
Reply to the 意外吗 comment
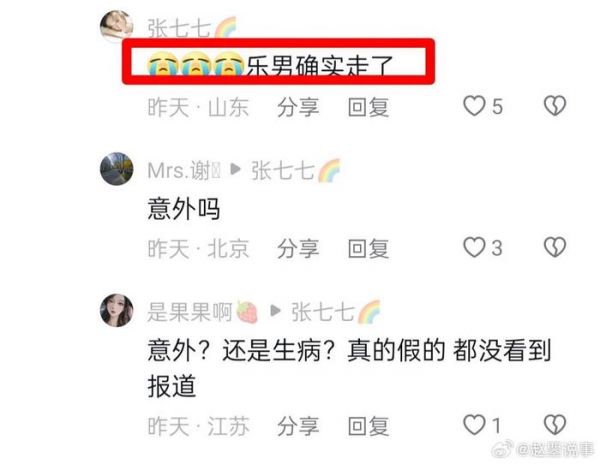(368, 249)
